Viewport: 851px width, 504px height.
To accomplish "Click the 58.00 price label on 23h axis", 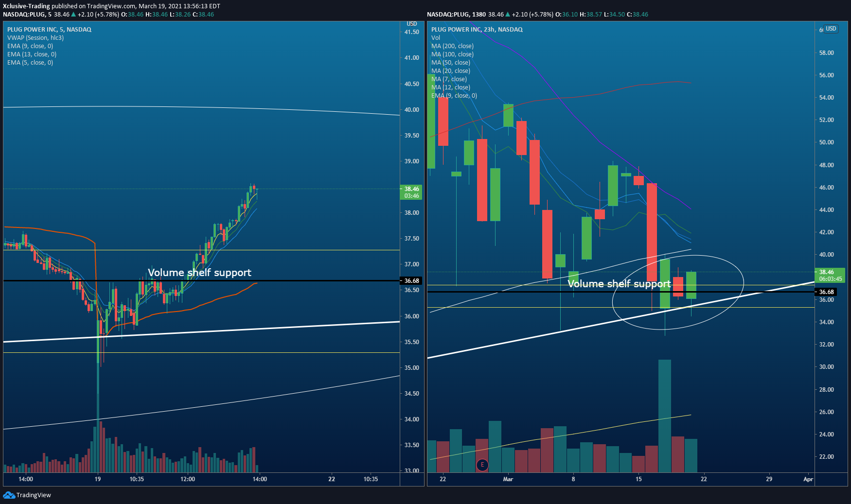I will [827, 53].
